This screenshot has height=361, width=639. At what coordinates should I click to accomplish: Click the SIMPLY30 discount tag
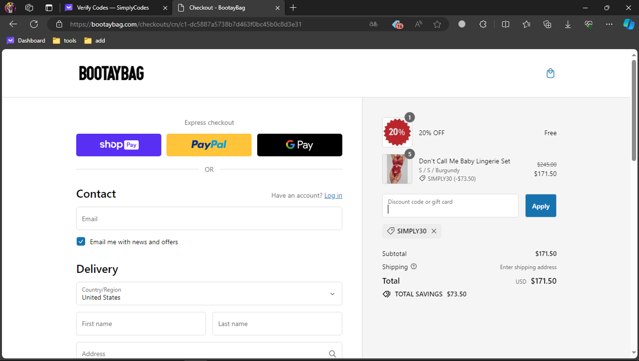[x=412, y=231]
